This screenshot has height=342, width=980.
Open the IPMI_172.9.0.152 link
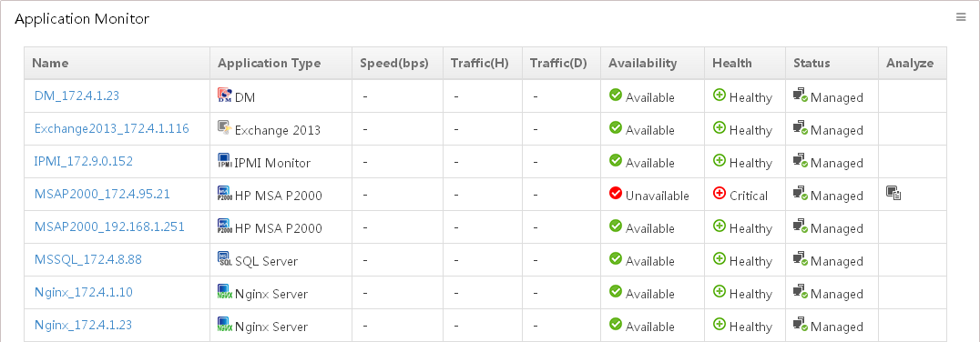click(x=83, y=161)
